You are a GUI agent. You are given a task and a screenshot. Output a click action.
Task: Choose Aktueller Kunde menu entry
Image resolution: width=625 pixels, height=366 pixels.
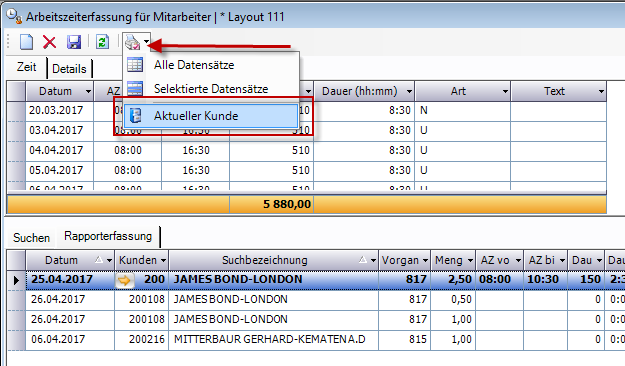click(211, 116)
